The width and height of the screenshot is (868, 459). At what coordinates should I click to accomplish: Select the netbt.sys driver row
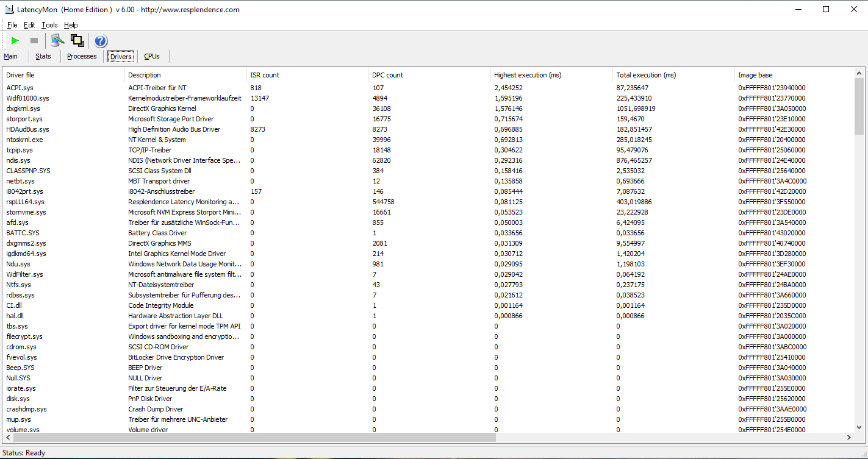(428, 181)
